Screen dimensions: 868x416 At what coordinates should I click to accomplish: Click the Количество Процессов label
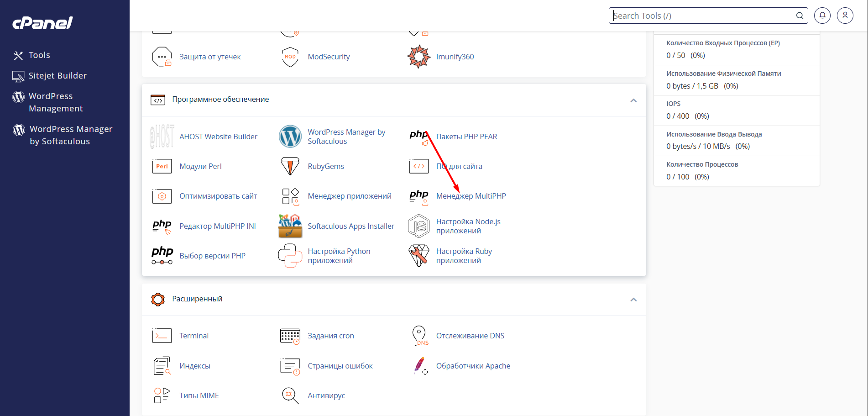[702, 164]
